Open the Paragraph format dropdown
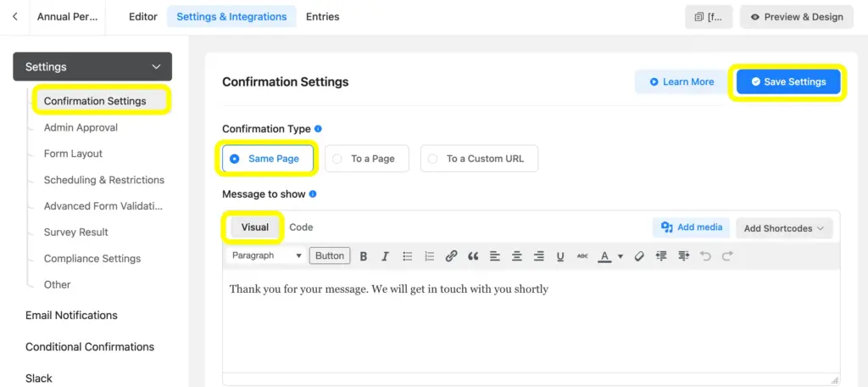This screenshot has height=387, width=868. click(x=267, y=255)
